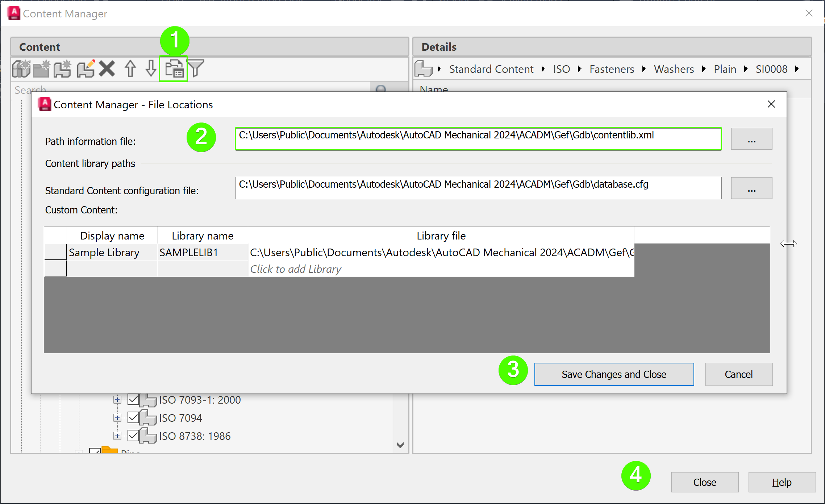Click the Filter funnel icon
This screenshot has width=825, height=504.
pyautogui.click(x=196, y=68)
